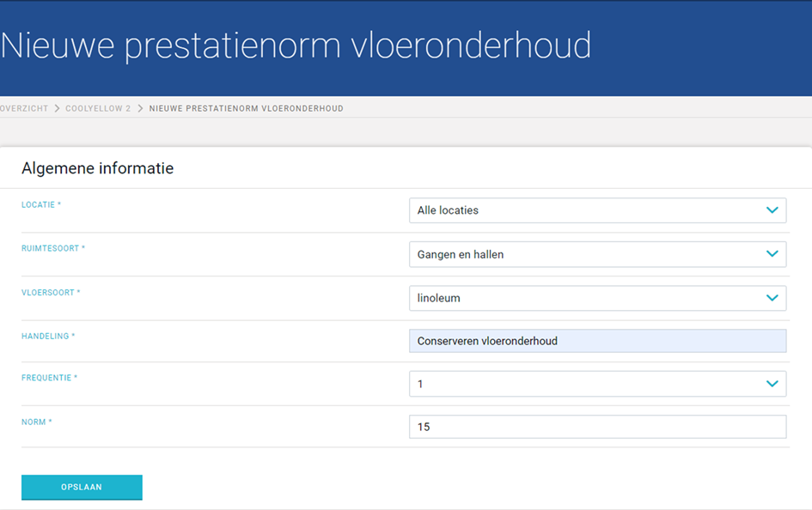Click the 'Algemene informatie' section heading
Image resolution: width=812 pixels, height=510 pixels.
click(x=97, y=168)
